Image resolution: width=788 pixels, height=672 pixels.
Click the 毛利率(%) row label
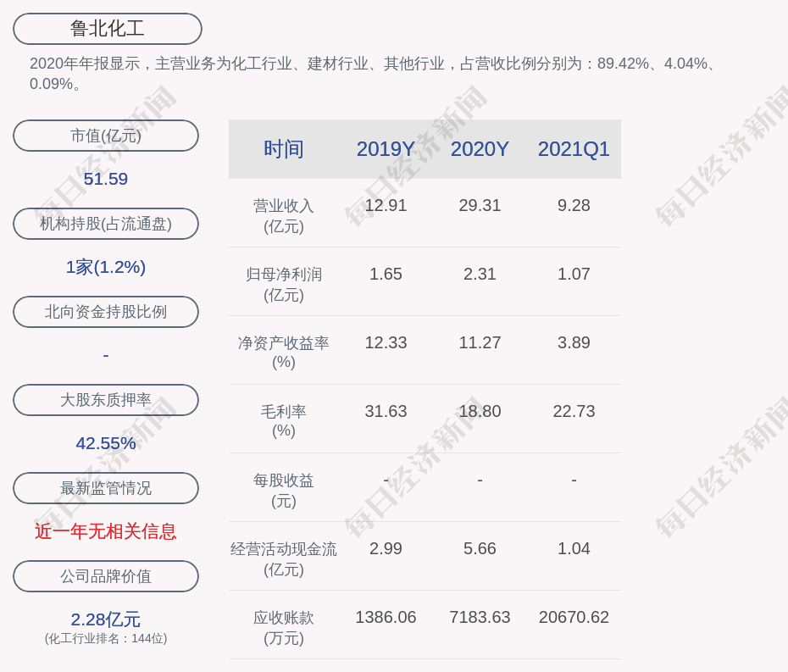tap(284, 420)
